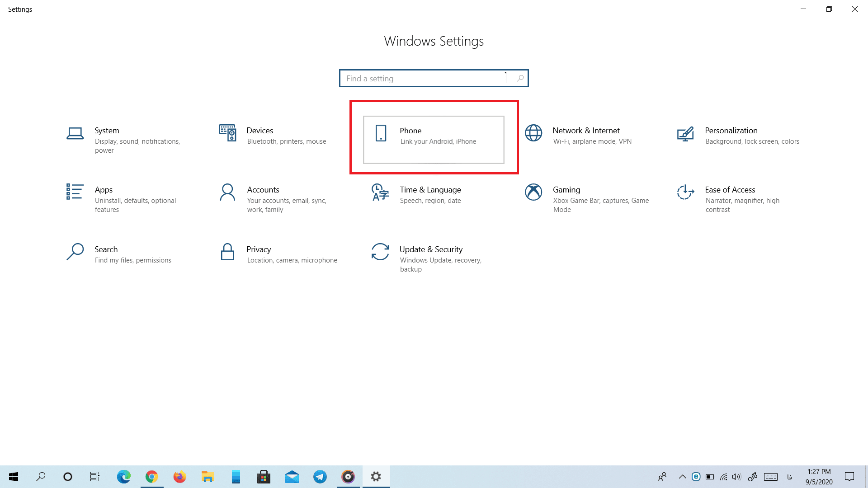Open the People icon in the system tray

[662, 477]
